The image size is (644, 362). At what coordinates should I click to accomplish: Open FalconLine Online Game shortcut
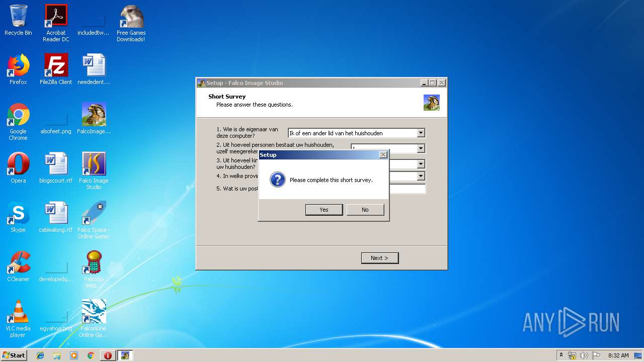[94, 319]
